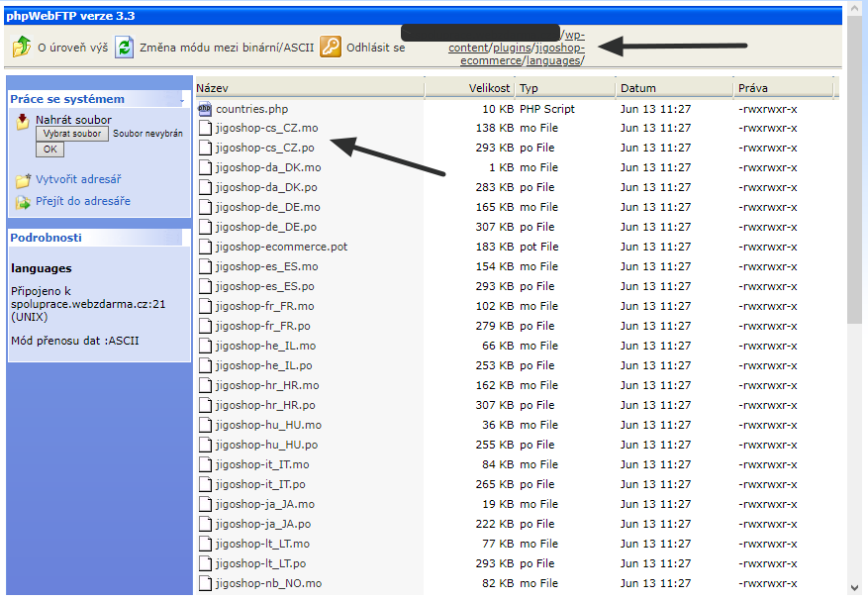Click the logout key icon
868x601 pixels.
(x=331, y=47)
